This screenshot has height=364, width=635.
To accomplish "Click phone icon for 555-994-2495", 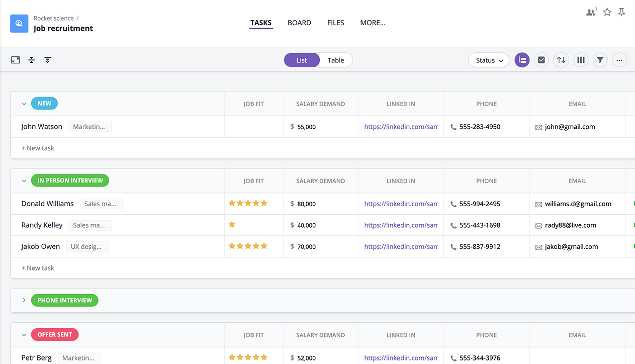I will click(x=453, y=204).
